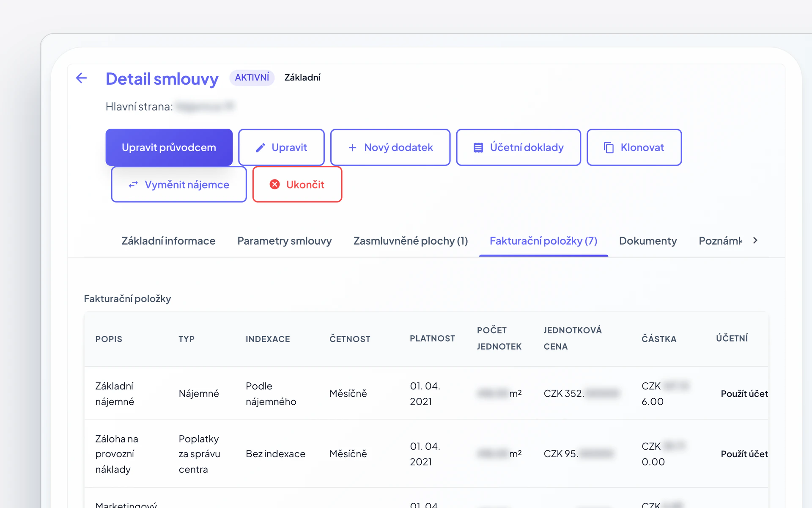Open the partially visible Poznámky tab
The width and height of the screenshot is (812, 508).
click(x=720, y=241)
